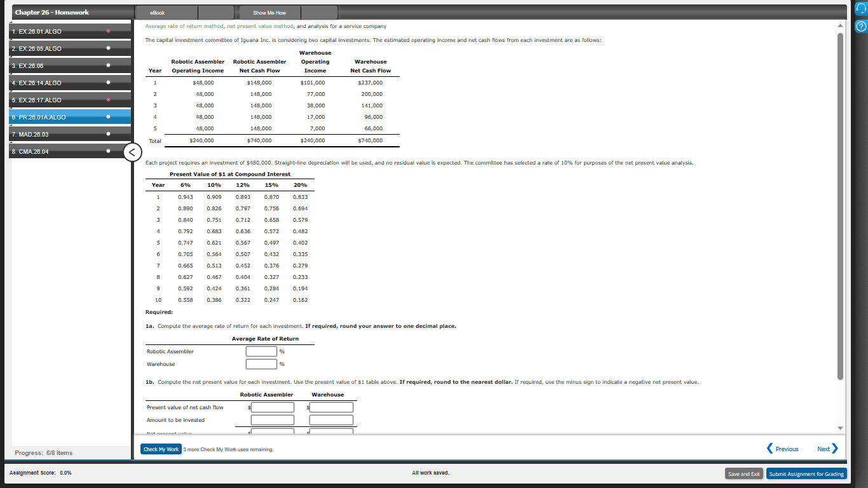The image size is (868, 488).
Task: Open question 1. EX.26.01.ALGO
Action: [71, 30]
